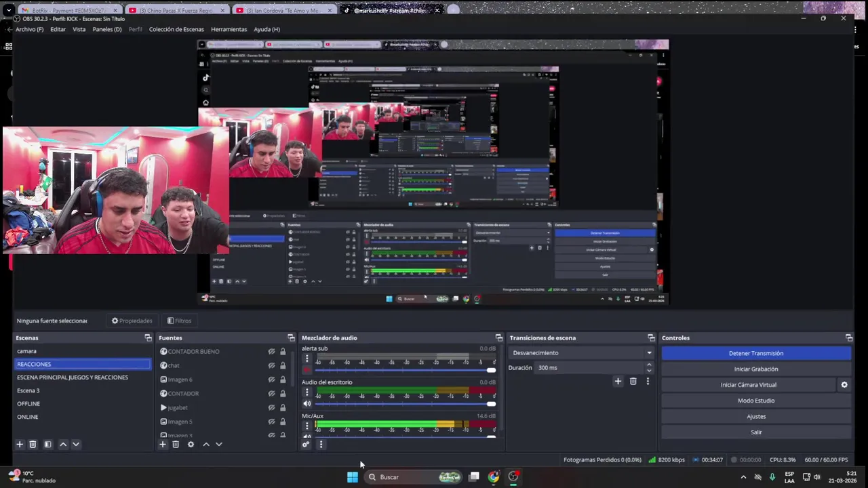Toggle visibility of Imagen 6 source
This screenshot has height=488, width=868.
271,380
